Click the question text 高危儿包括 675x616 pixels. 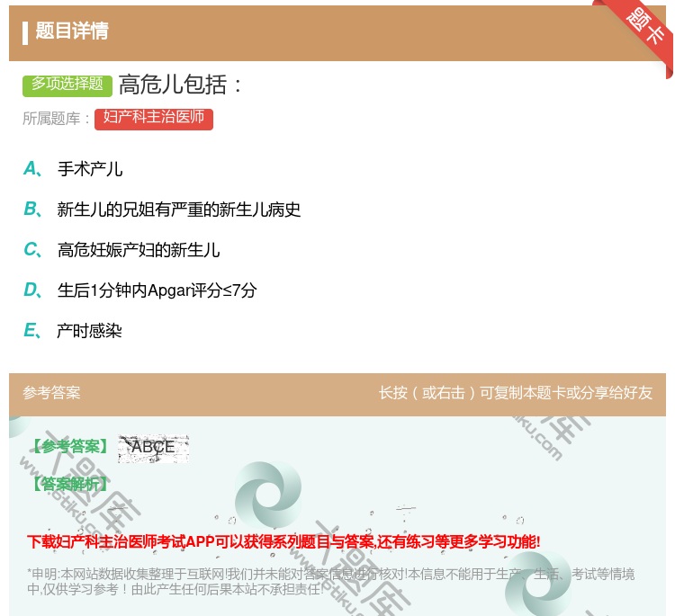point(180,84)
